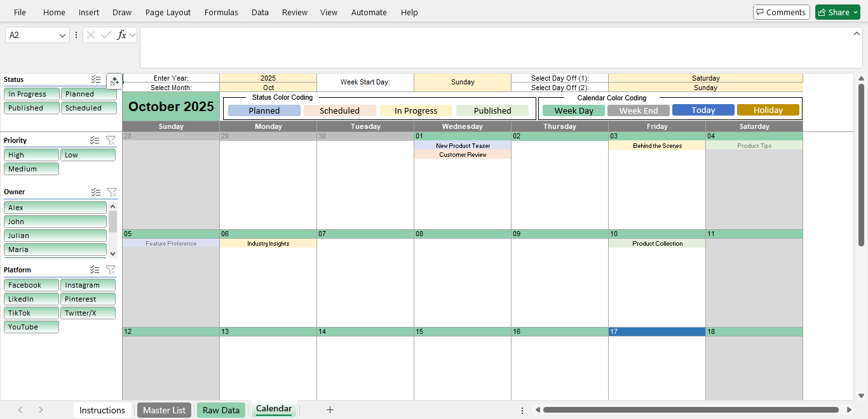The width and height of the screenshot is (868, 419).
Task: Switch to the Master List sheet tab
Action: 164,410
